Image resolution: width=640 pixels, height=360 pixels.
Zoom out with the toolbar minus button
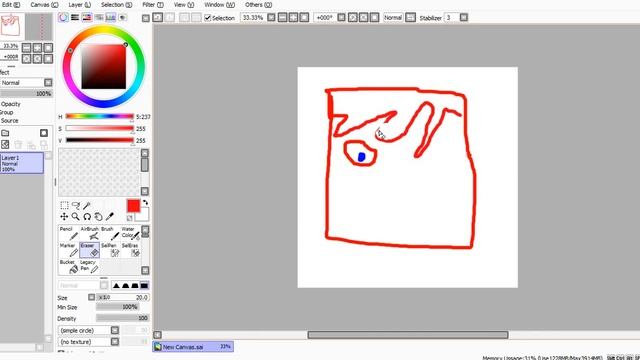pyautogui.click(x=282, y=18)
